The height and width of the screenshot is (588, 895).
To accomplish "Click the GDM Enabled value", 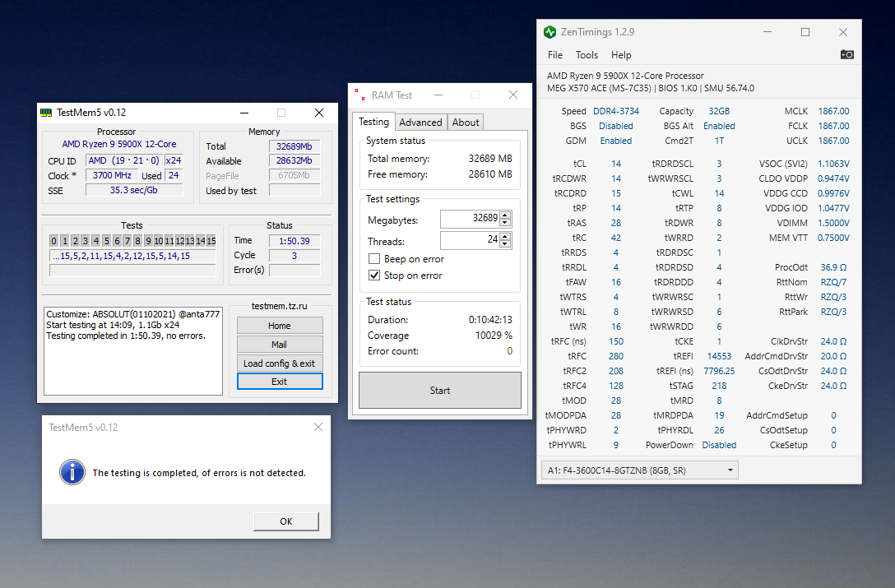I will point(616,141).
